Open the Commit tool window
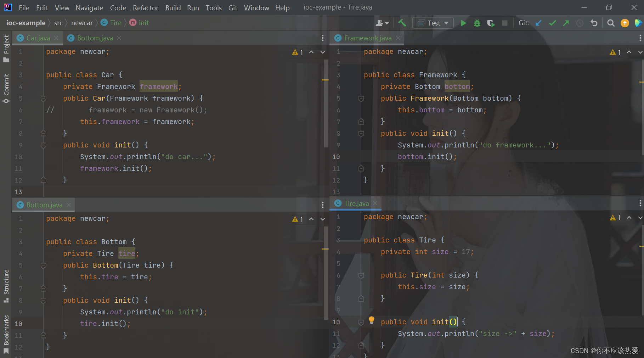The width and height of the screenshot is (644, 358). tap(6, 89)
